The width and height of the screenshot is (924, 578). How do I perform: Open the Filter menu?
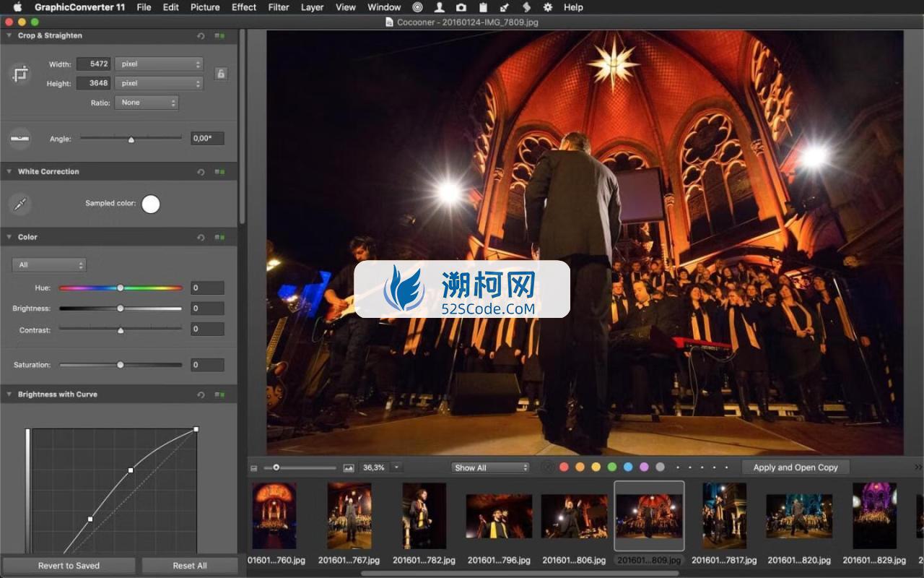pyautogui.click(x=279, y=7)
